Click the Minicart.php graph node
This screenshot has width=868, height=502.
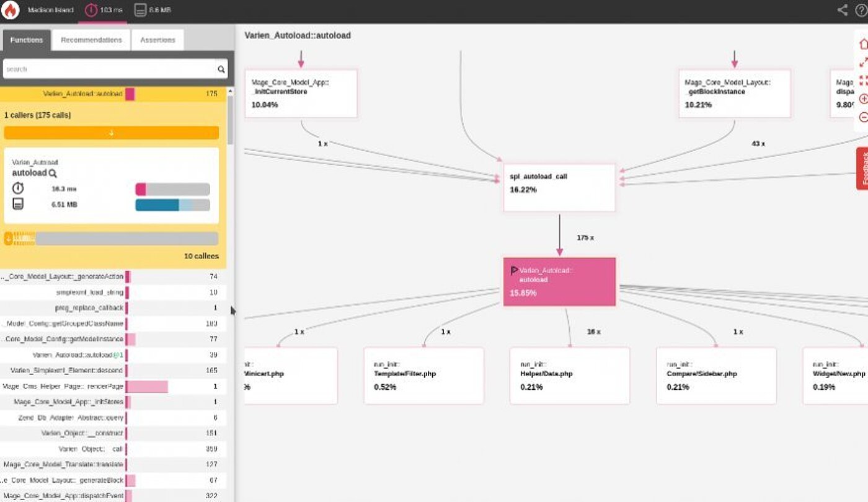(291, 376)
